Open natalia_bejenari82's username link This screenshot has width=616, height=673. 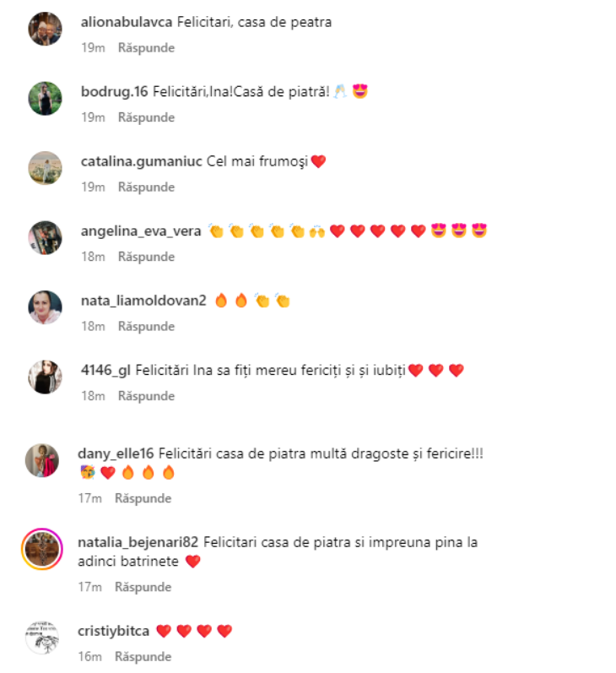click(x=138, y=542)
